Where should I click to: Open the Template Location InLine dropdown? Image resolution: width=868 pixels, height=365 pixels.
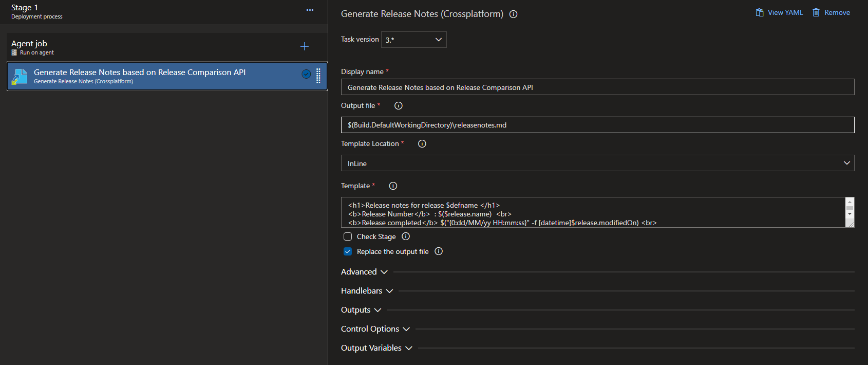tap(597, 163)
